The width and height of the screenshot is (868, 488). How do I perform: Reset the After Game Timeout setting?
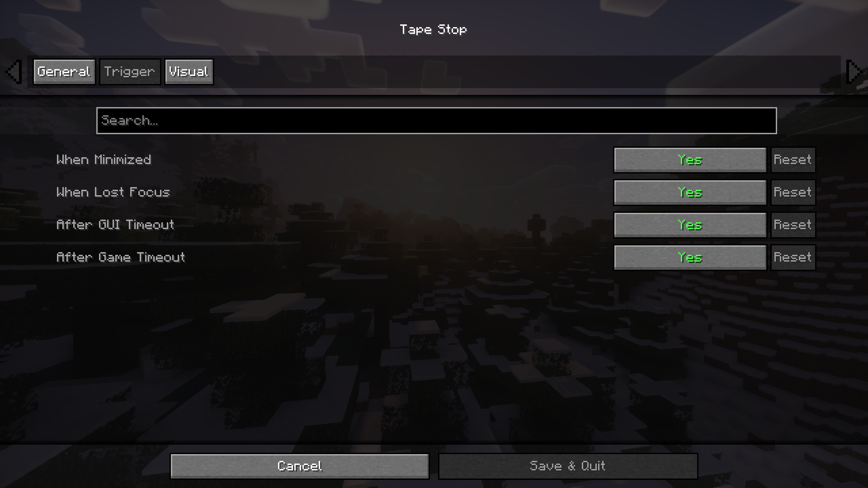coord(793,256)
